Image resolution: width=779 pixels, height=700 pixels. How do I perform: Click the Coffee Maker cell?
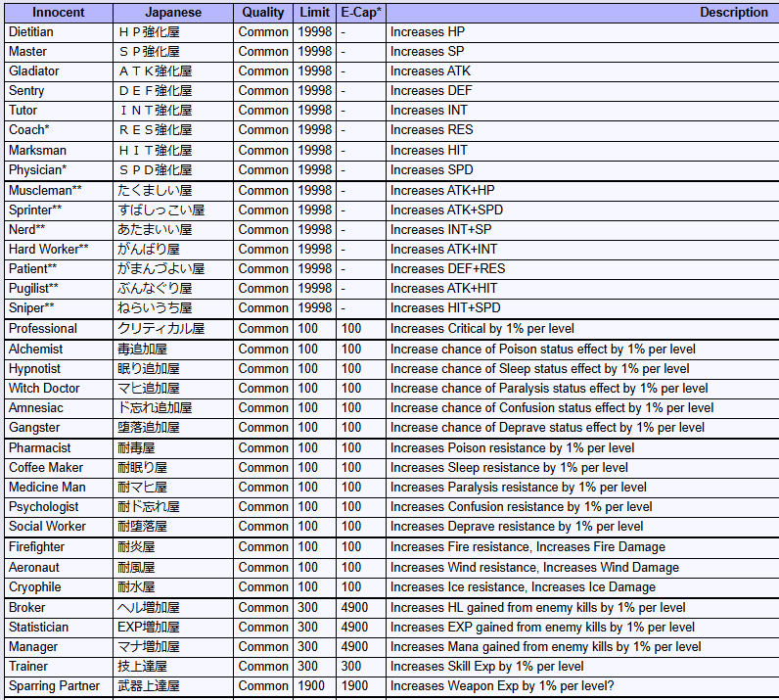click(x=59, y=468)
